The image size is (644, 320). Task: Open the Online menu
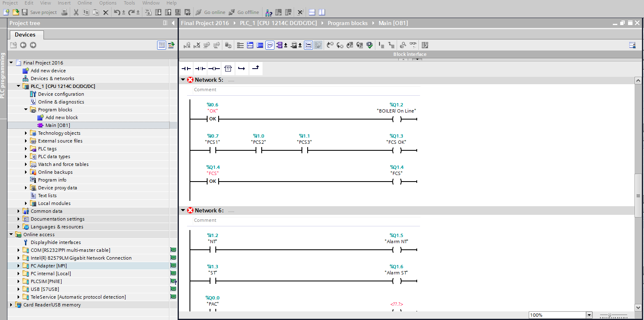85,3
